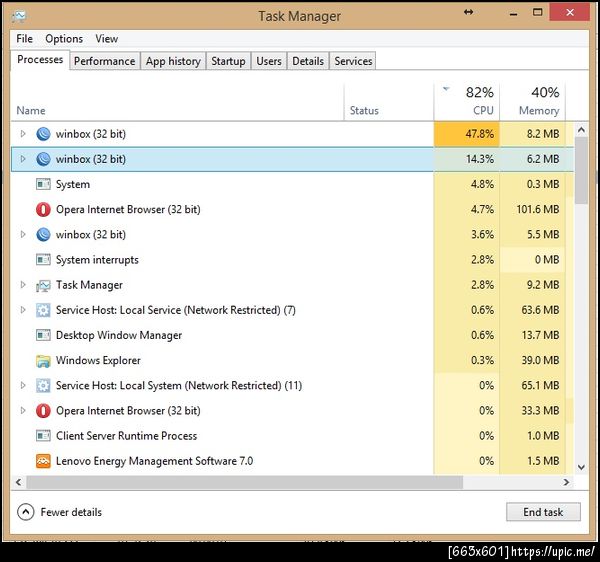
Task: Select the Desktop Window Manager row text
Action: (x=119, y=336)
